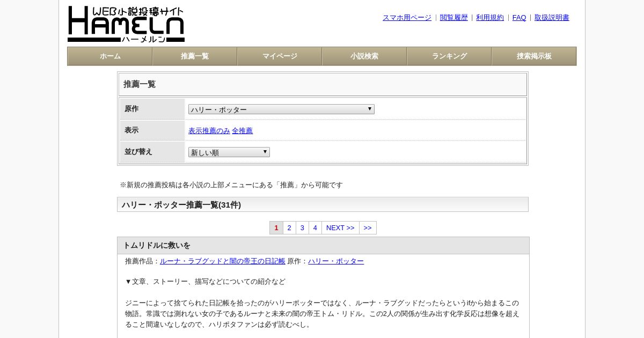Expand the 並び替え dropdown showing 新しい順
Image resolution: width=644 pixels, height=338 pixels.
pos(229,152)
